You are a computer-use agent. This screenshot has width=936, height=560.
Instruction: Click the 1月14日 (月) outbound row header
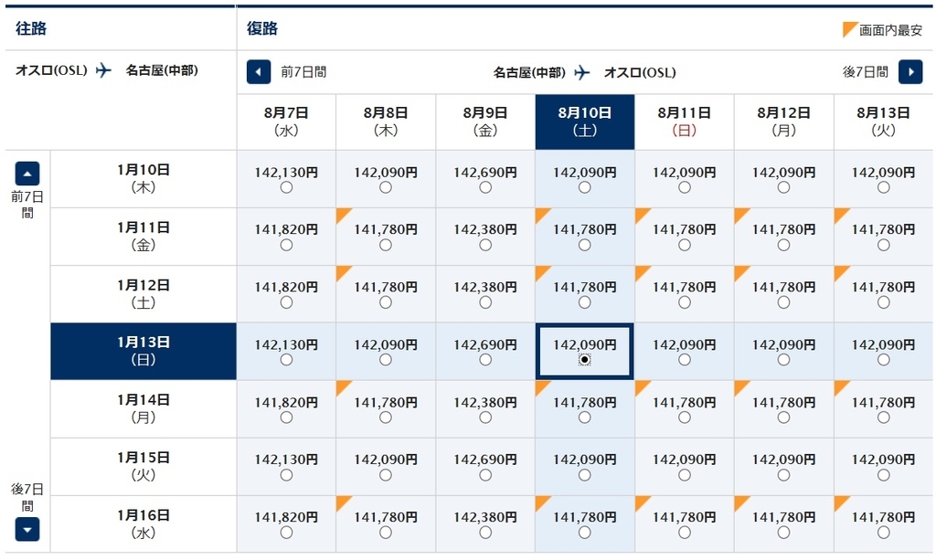pyautogui.click(x=144, y=408)
